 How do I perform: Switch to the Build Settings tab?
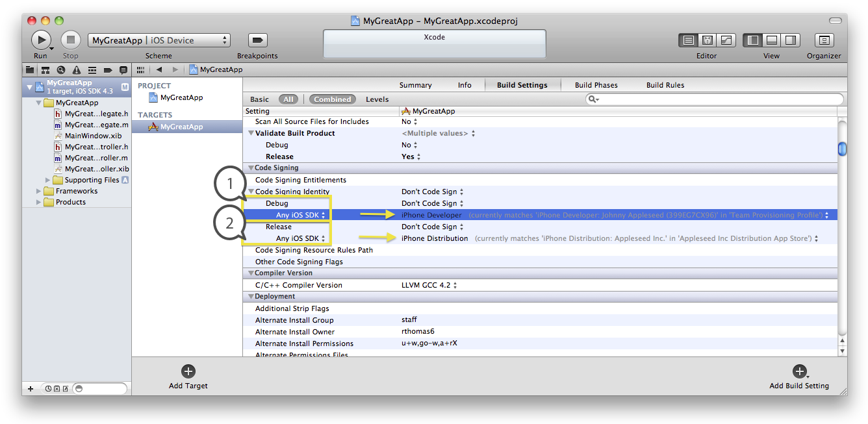pos(522,85)
